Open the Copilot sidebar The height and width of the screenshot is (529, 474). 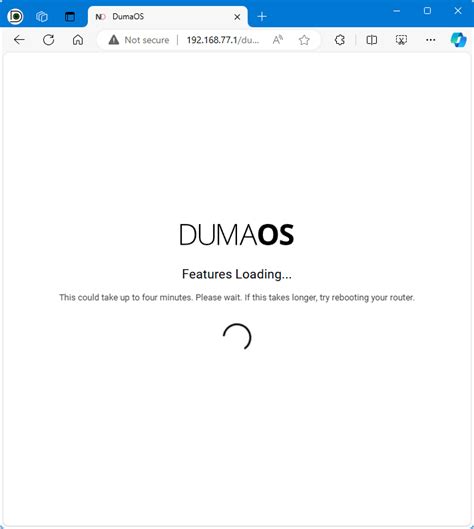point(458,40)
